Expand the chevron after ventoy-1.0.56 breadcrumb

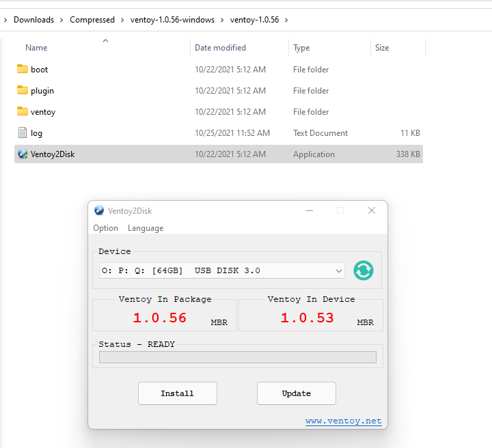pyautogui.click(x=286, y=20)
